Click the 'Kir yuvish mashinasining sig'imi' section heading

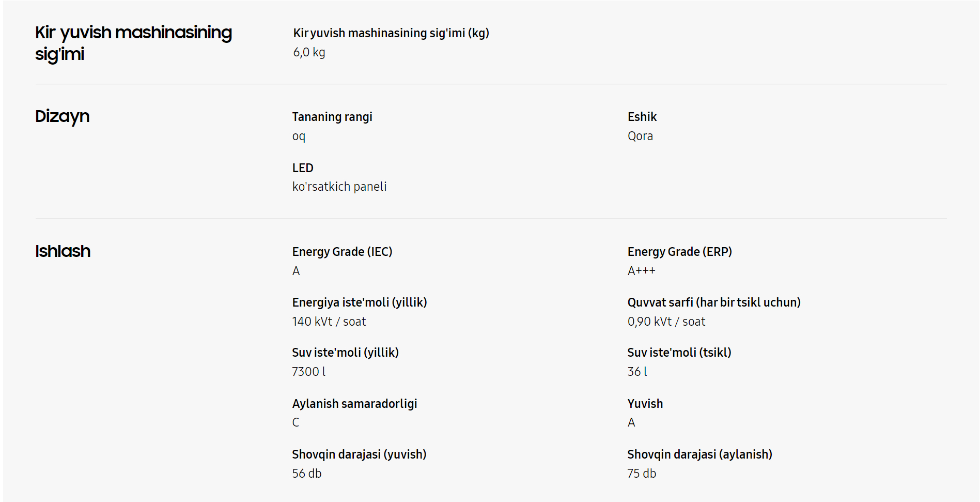pos(133,43)
